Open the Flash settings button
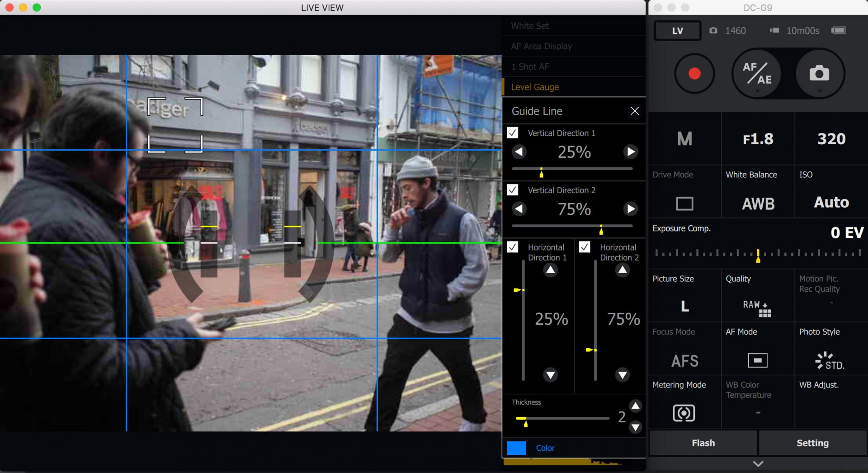The width and height of the screenshot is (868, 473). coord(703,443)
